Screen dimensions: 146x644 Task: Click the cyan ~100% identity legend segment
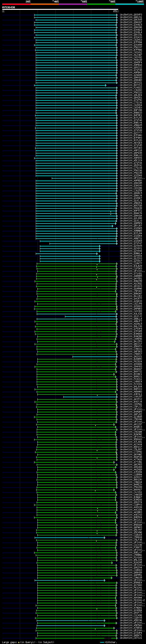[x=130, y=4]
